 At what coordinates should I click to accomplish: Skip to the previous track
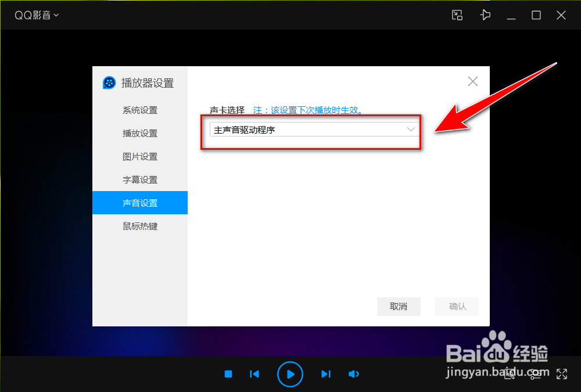point(254,374)
